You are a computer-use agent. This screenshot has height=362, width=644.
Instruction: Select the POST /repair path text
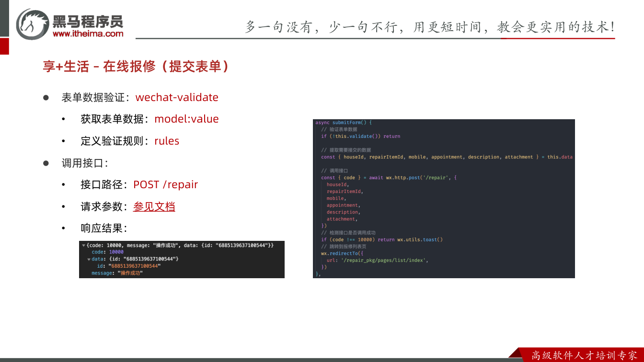click(x=165, y=185)
